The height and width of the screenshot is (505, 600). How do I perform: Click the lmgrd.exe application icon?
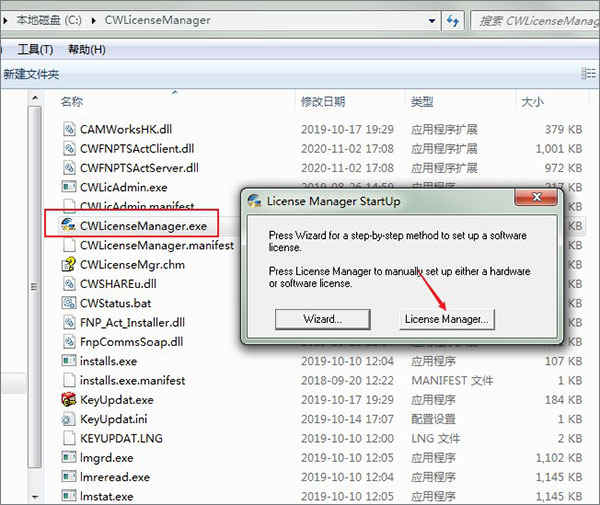tap(69, 457)
